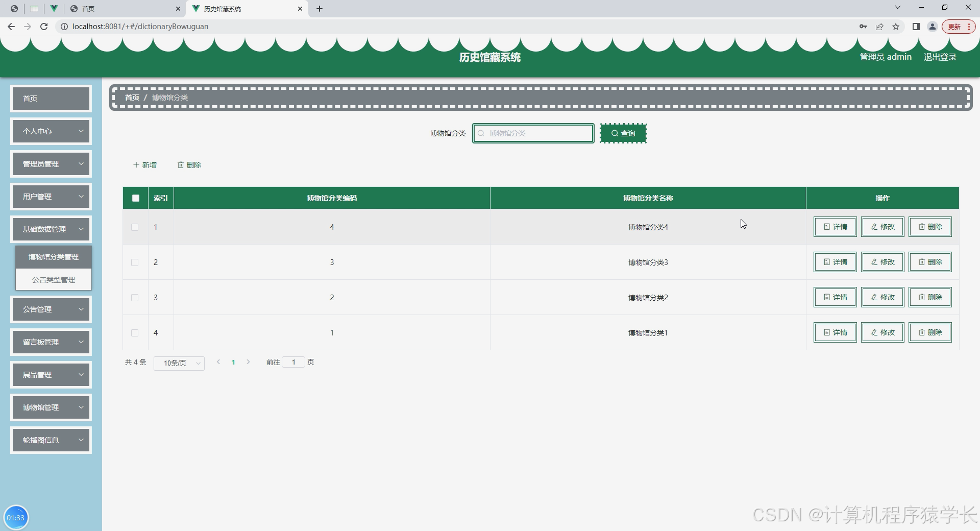This screenshot has height=531, width=980.
Task: Reload the current page
Action: pyautogui.click(x=44, y=27)
